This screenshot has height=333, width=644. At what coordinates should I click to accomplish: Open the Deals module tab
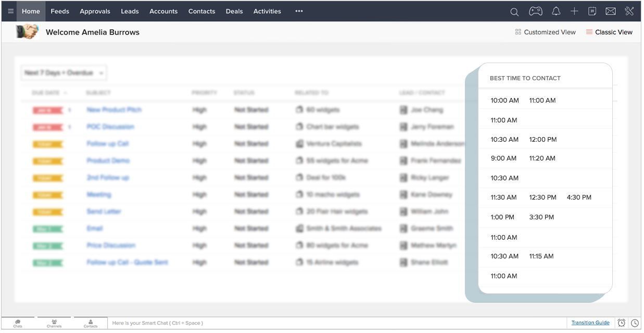(234, 11)
